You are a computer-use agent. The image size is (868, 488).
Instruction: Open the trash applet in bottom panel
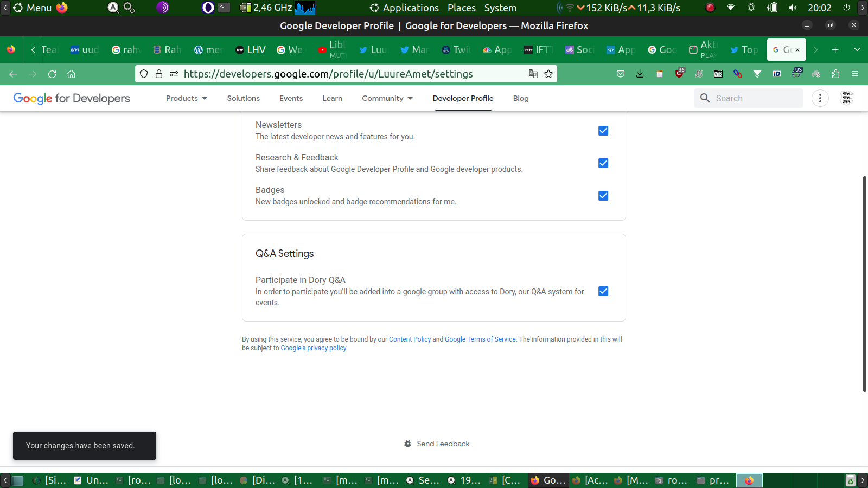pos(851,480)
